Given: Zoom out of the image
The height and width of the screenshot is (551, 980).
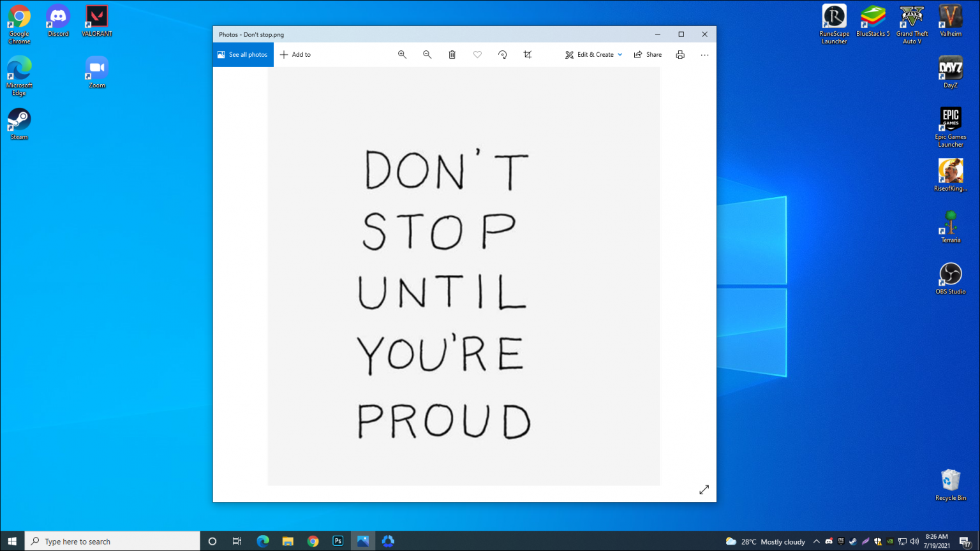Looking at the screenshot, I should (x=427, y=54).
